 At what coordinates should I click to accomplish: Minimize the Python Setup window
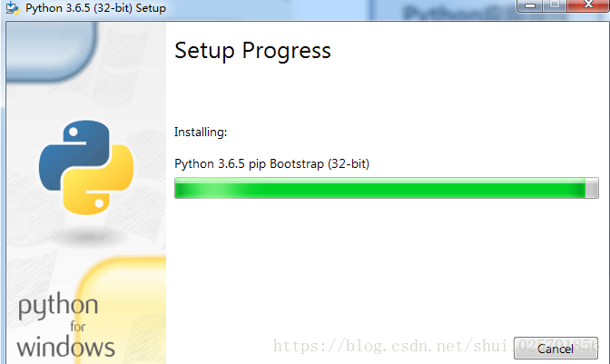point(529,5)
